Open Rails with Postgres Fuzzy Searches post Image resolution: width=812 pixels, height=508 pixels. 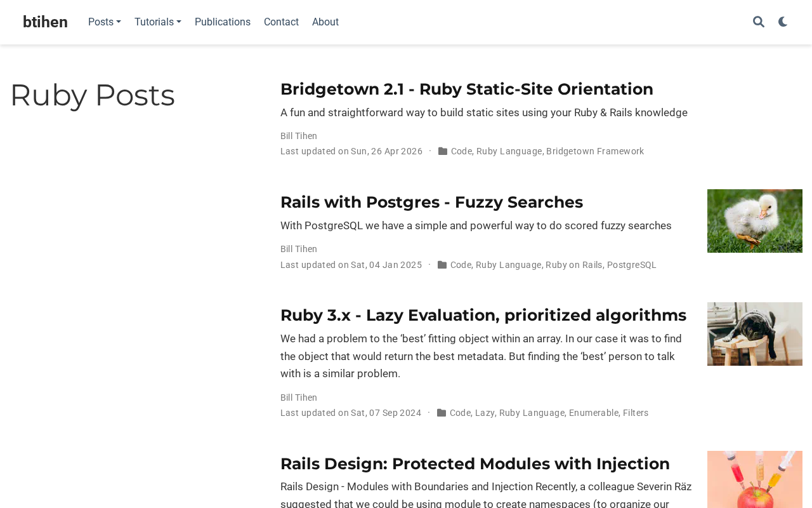tap(431, 202)
